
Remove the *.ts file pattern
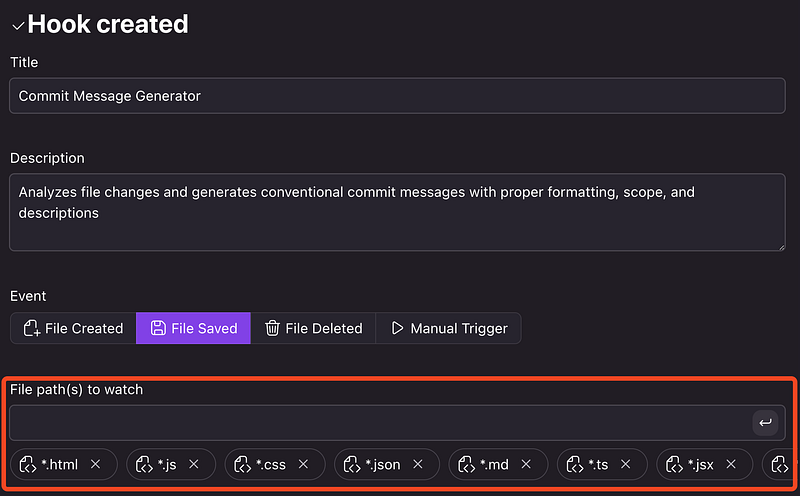626,464
